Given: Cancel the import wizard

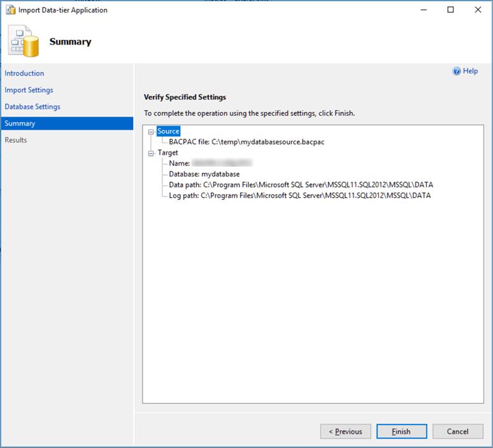Looking at the screenshot, I should point(458,431).
